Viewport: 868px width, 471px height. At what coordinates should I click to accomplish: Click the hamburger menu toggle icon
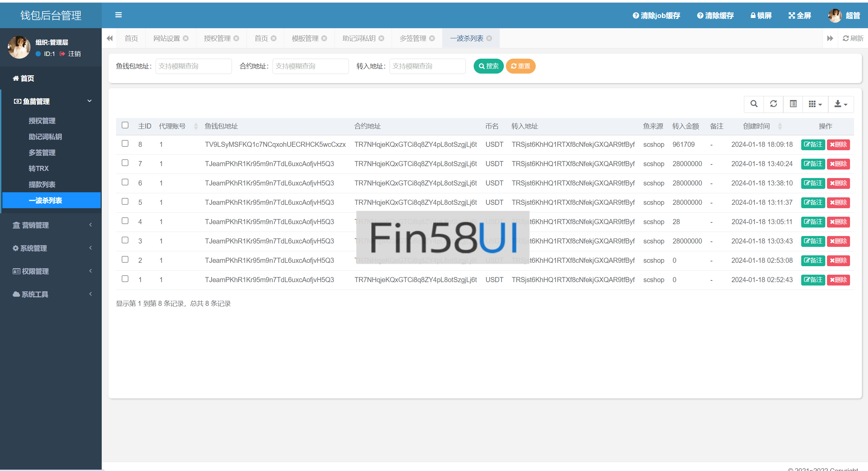coord(118,15)
